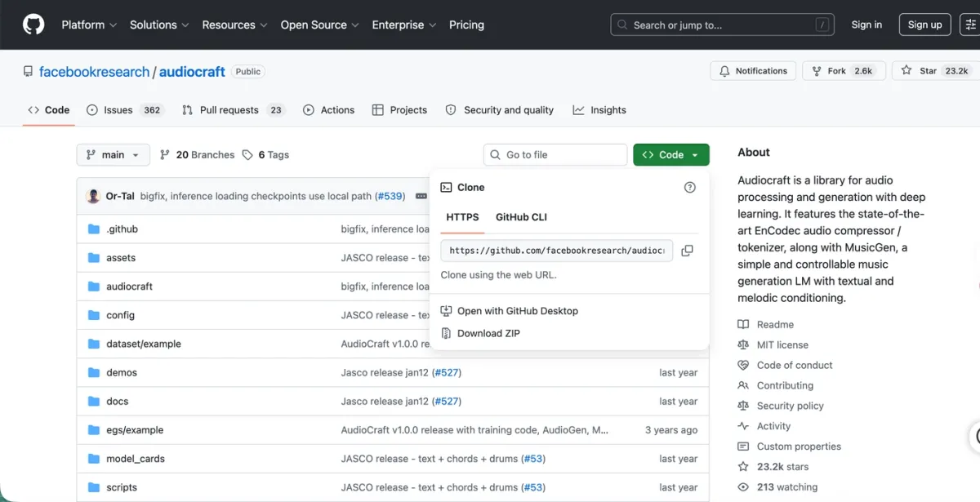Open the Enterprise dropdown menu

pos(404,24)
